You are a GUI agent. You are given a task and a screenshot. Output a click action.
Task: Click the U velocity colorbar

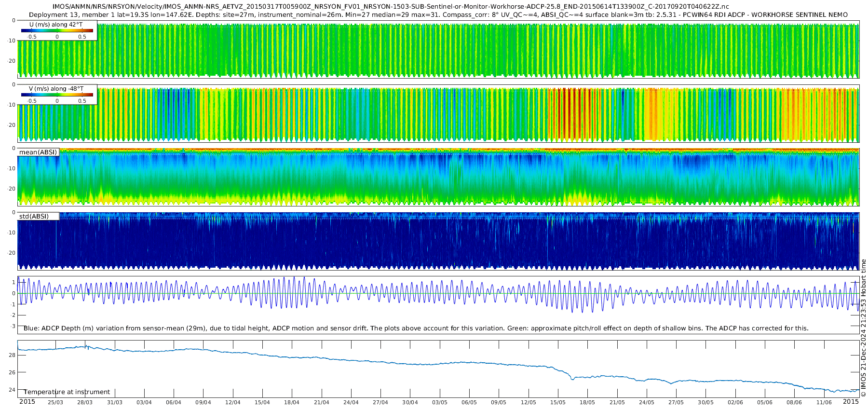(x=57, y=31)
